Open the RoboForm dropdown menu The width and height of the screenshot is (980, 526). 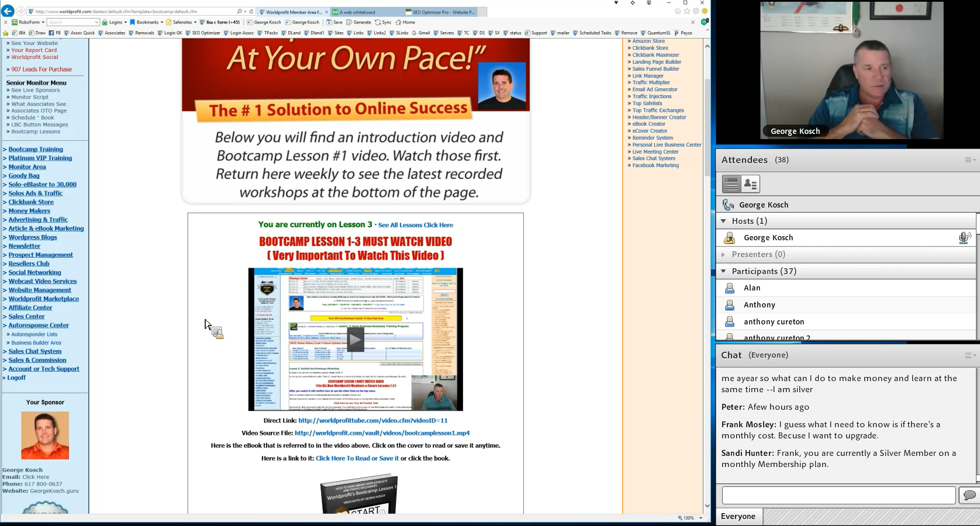(28, 22)
